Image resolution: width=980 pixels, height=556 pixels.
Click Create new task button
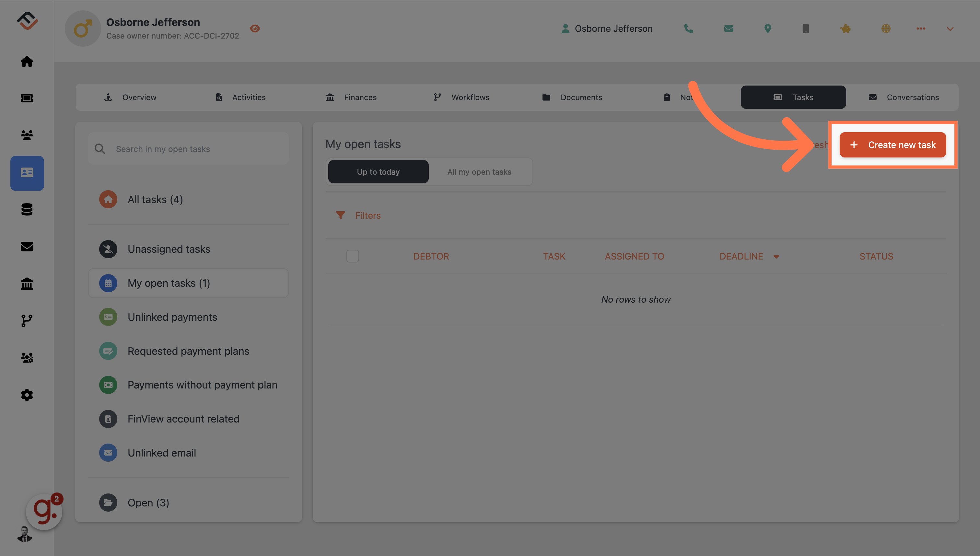pyautogui.click(x=892, y=145)
